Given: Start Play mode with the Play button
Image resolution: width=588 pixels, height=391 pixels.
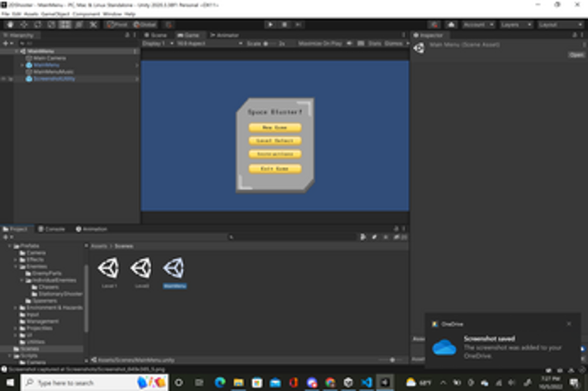Looking at the screenshot, I should (270, 25).
